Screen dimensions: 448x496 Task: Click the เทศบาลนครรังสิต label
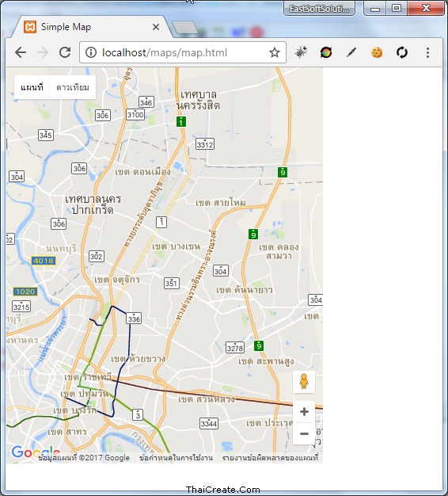[199, 100]
